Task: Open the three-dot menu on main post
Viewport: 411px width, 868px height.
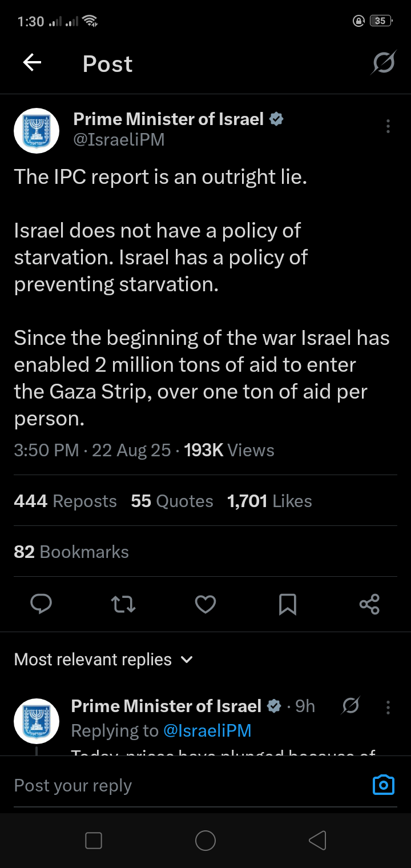Action: click(388, 126)
